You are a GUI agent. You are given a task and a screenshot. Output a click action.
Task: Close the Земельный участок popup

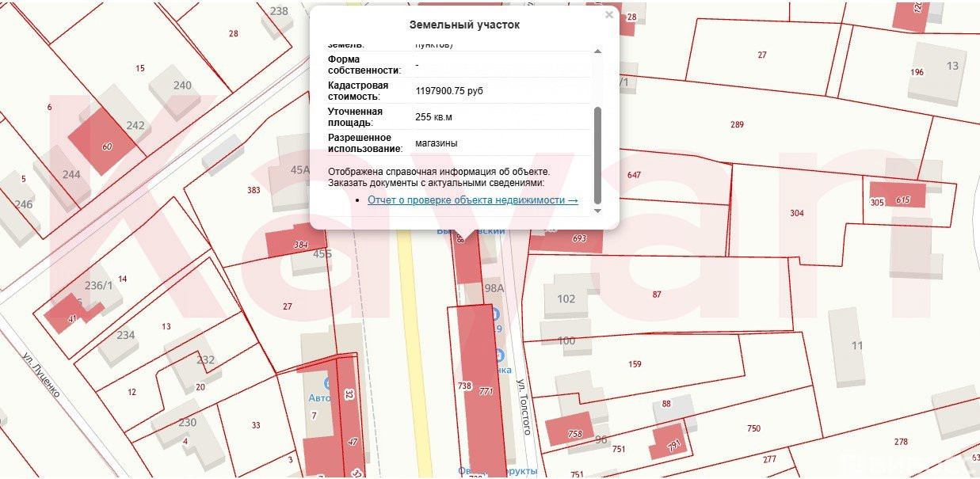pos(608,15)
